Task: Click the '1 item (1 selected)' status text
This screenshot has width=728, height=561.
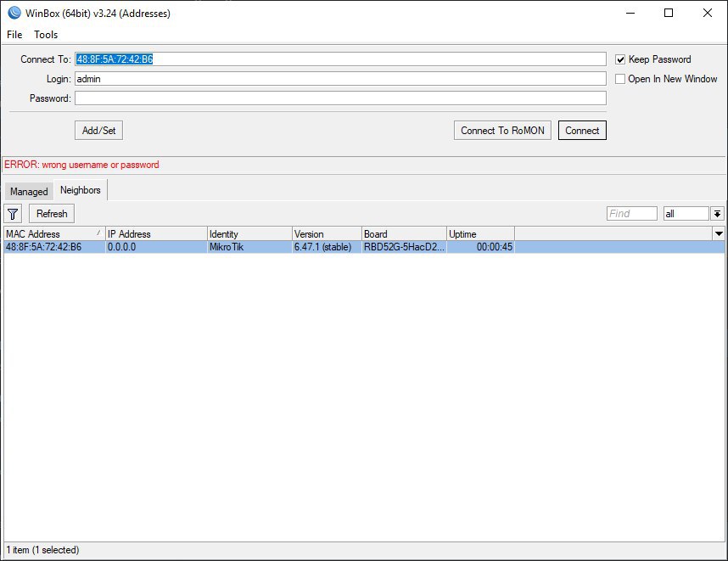Action: (x=42, y=550)
